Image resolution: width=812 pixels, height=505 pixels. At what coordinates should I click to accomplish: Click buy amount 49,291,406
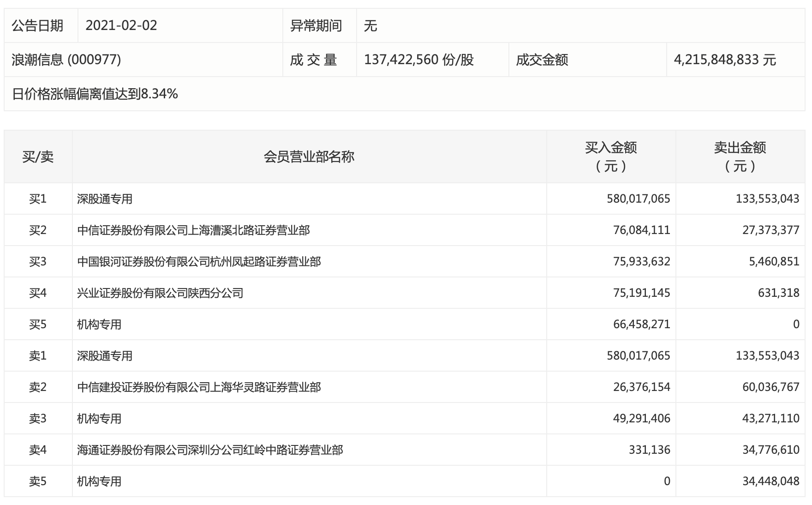(642, 418)
